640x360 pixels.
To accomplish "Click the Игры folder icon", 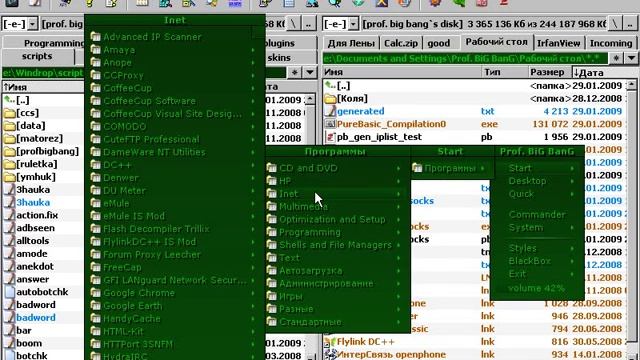I will point(271,296).
